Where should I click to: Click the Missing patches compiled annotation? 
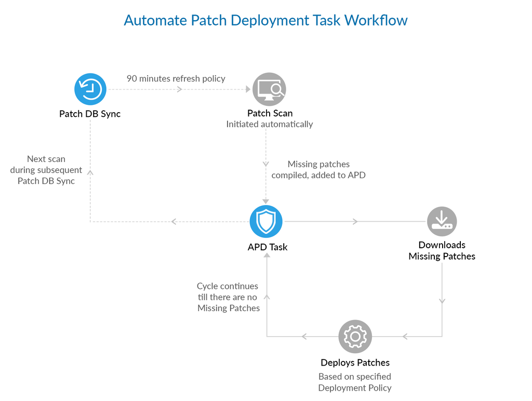coord(318,169)
